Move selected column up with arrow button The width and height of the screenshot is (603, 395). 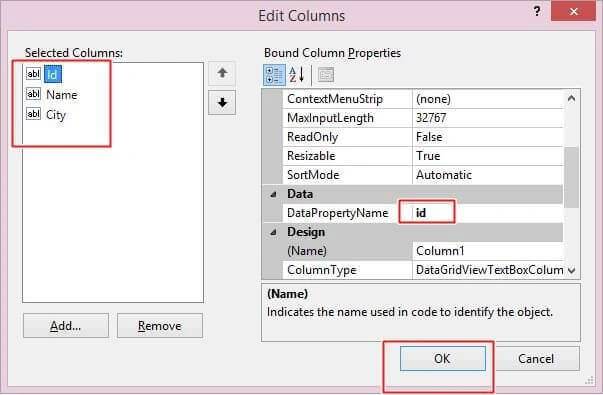(x=222, y=73)
